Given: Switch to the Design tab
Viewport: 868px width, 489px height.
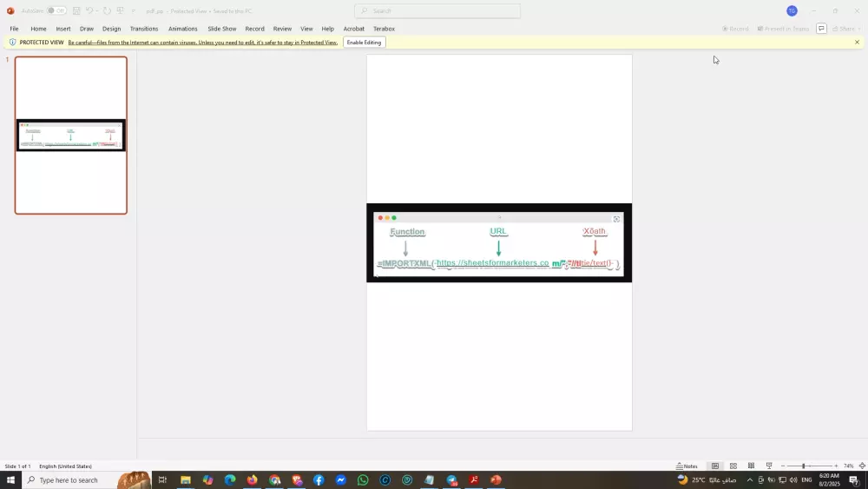Looking at the screenshot, I should click(x=111, y=29).
